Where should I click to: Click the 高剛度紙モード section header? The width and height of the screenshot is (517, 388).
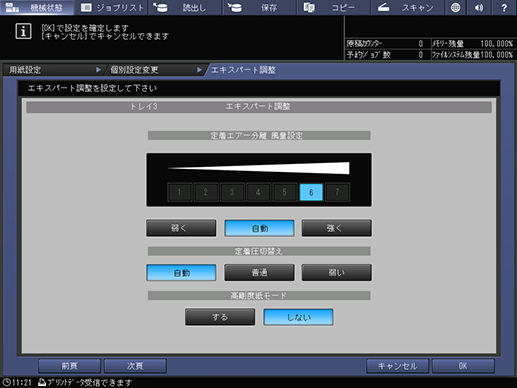click(x=259, y=295)
